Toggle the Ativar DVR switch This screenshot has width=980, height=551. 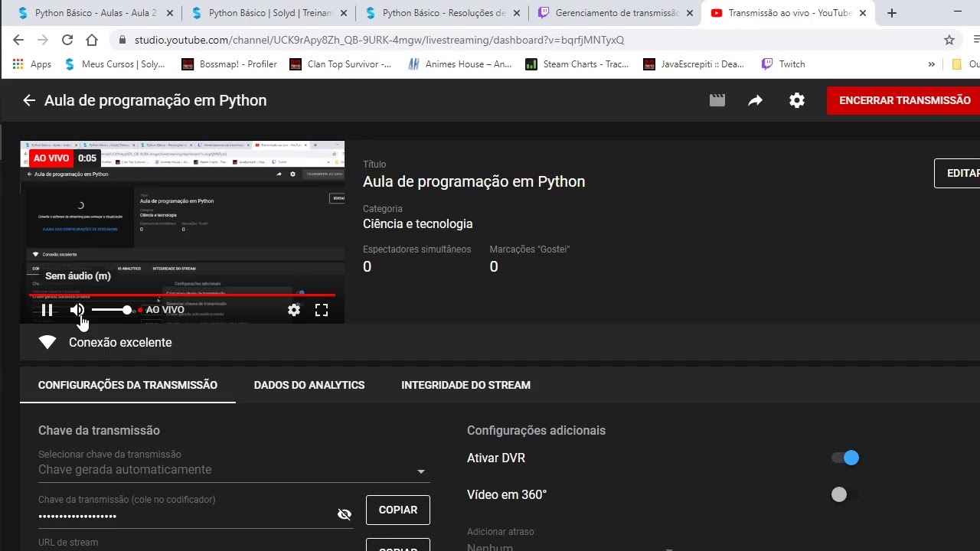click(846, 458)
